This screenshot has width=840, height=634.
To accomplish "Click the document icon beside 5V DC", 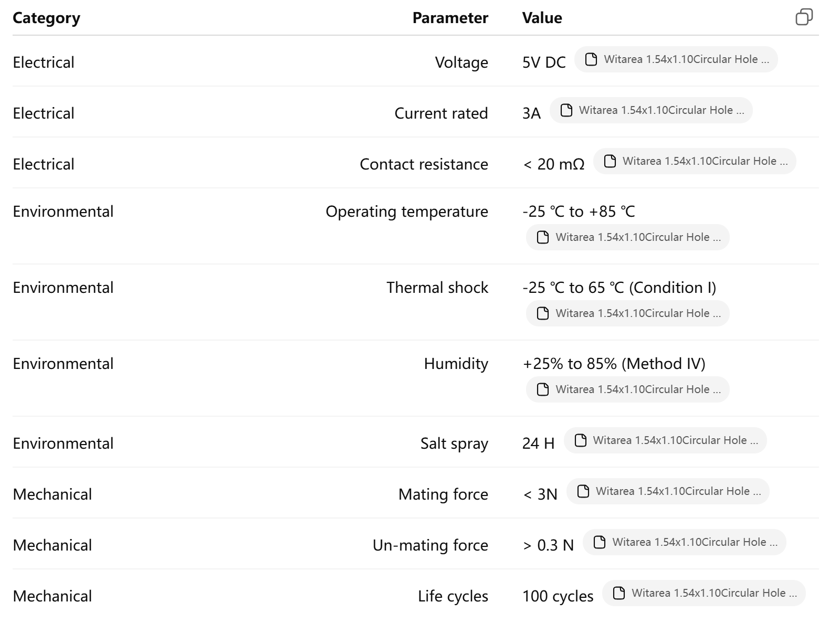I will 591,59.
